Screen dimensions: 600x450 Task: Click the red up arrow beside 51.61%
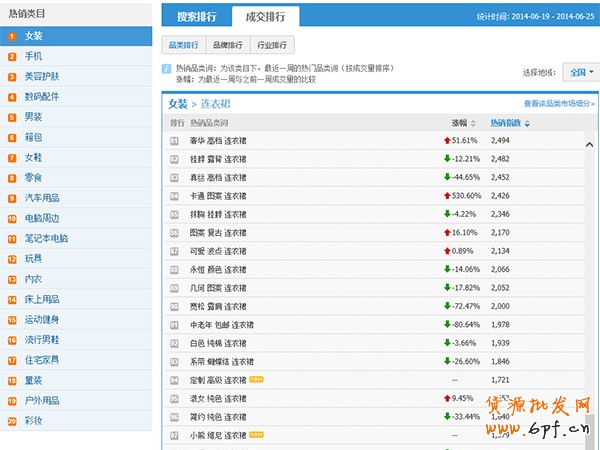click(447, 140)
